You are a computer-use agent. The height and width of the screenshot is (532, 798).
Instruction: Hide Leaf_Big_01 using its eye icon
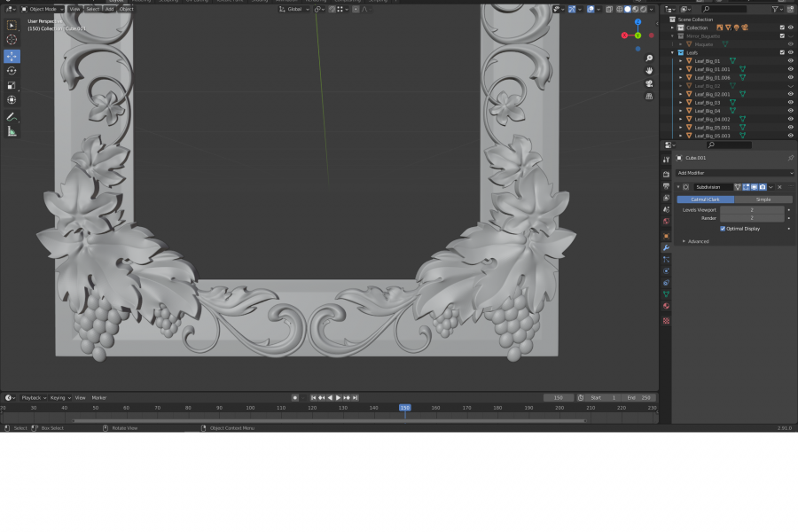[x=790, y=61]
